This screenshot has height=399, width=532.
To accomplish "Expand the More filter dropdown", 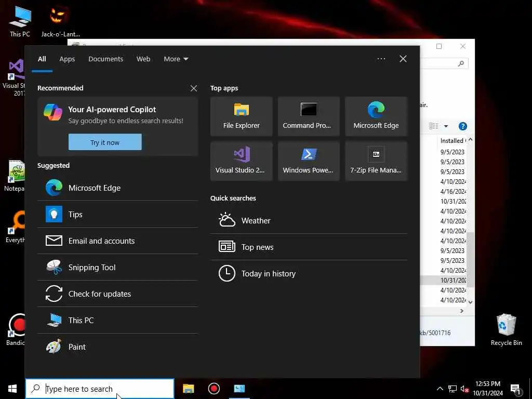I will coord(176,59).
